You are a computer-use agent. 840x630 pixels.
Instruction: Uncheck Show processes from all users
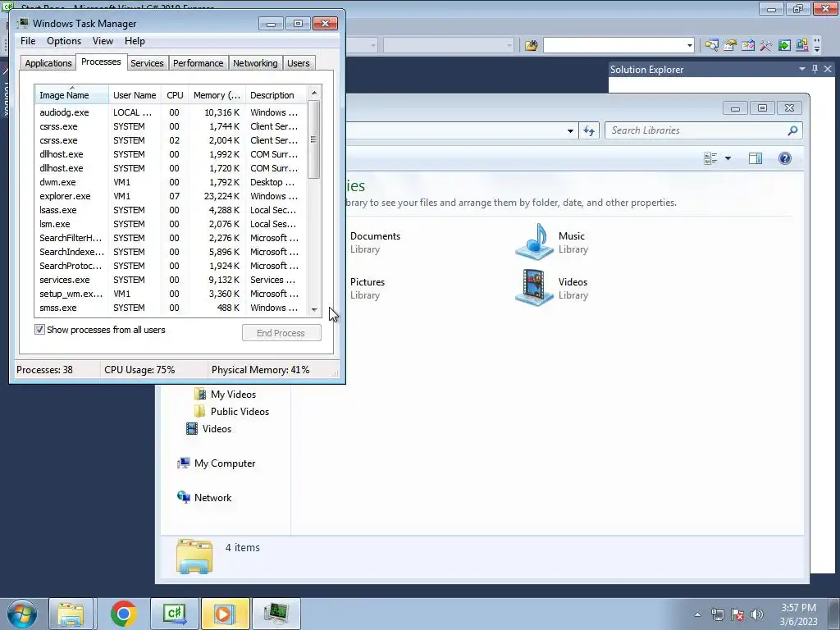39,330
